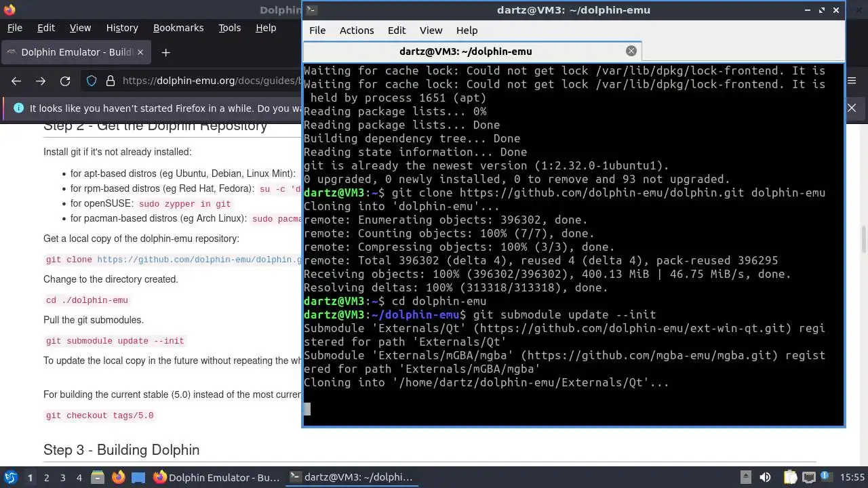Screen dimensions: 868x488
Task: Reload the Firefox page
Action: tap(65, 81)
